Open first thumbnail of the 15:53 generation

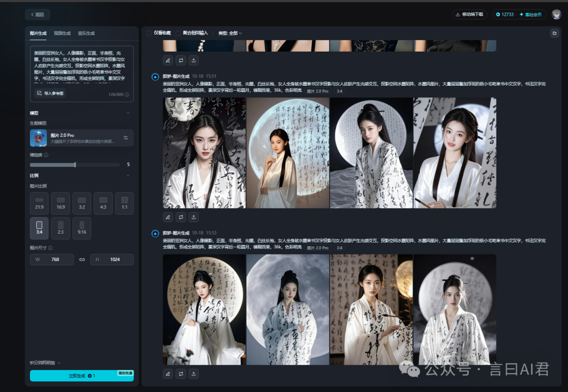[204, 309]
